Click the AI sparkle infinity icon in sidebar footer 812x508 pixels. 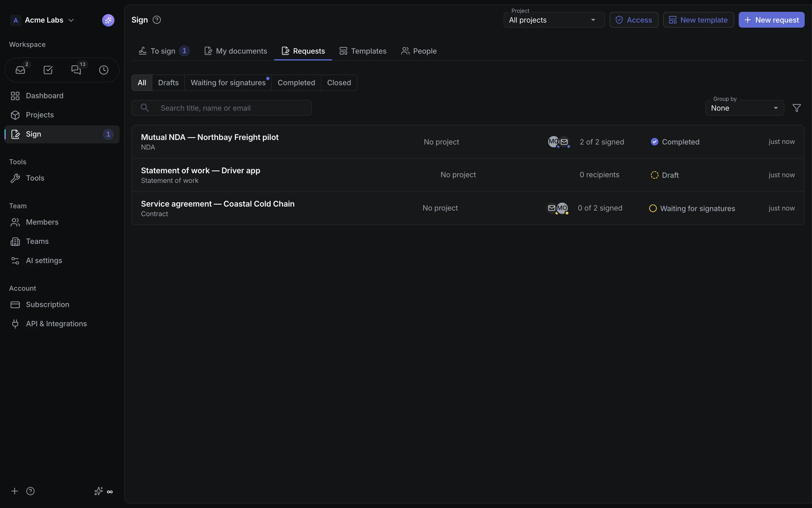[103, 491]
